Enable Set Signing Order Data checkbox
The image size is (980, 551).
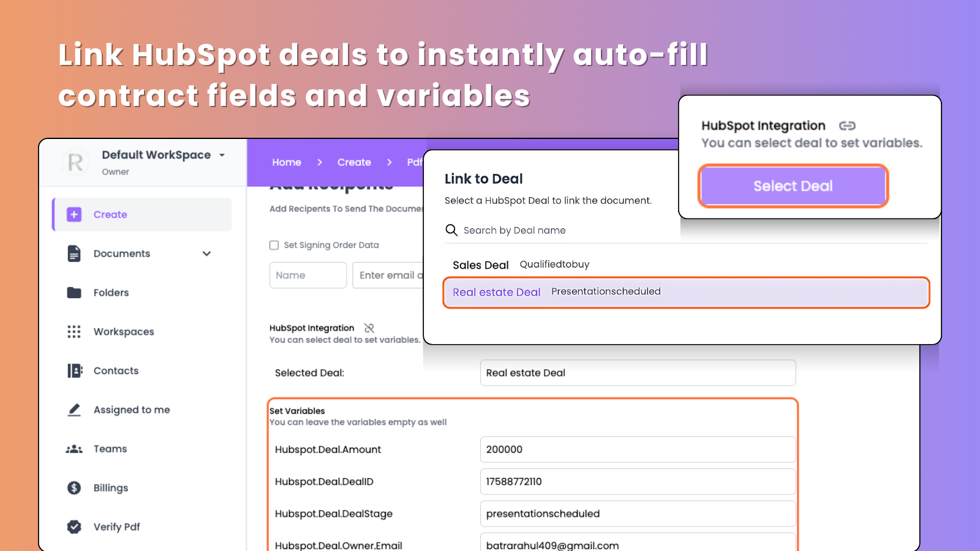(x=274, y=246)
